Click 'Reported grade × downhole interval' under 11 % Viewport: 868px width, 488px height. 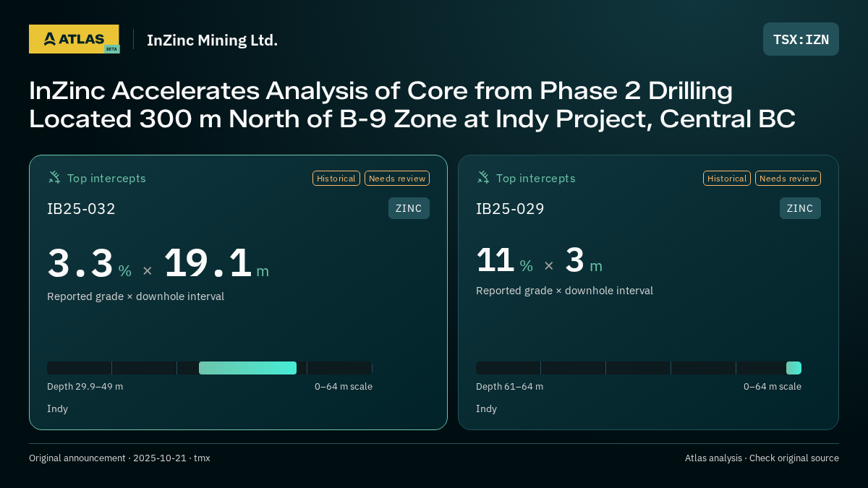click(564, 291)
